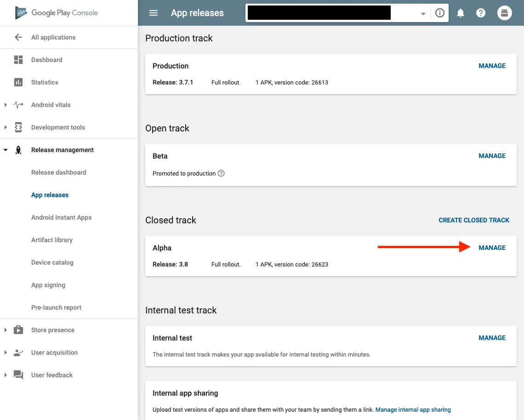This screenshot has height=420, width=524.
Task: Click the Statistics bar chart icon
Action: (18, 82)
